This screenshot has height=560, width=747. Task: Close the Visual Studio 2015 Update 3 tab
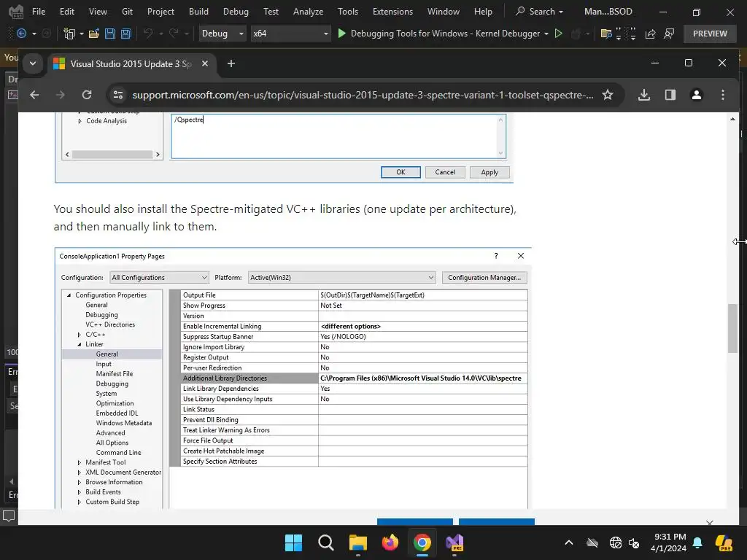point(205,63)
